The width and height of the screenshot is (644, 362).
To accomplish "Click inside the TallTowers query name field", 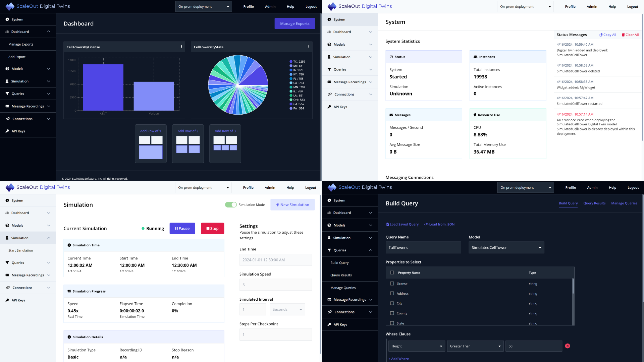I will coord(423,247).
